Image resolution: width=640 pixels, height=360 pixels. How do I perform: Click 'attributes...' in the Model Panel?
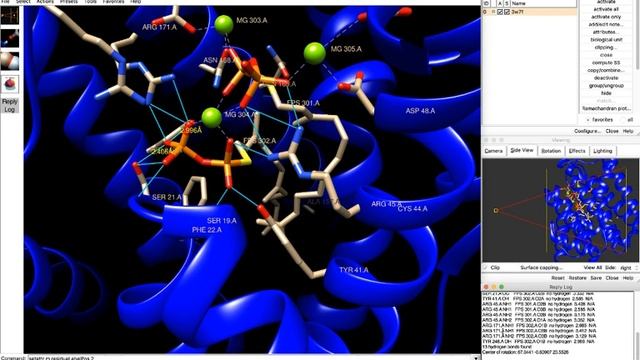coord(606,32)
